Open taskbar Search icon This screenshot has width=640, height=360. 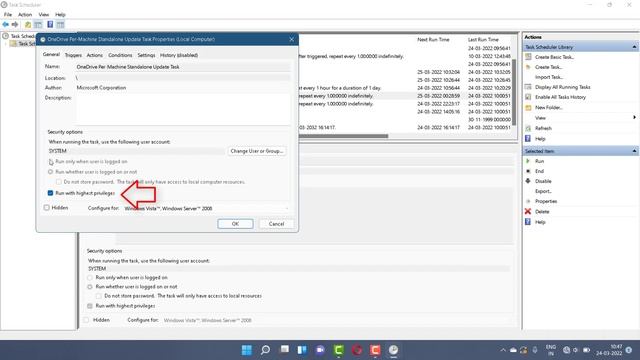(x=265, y=350)
